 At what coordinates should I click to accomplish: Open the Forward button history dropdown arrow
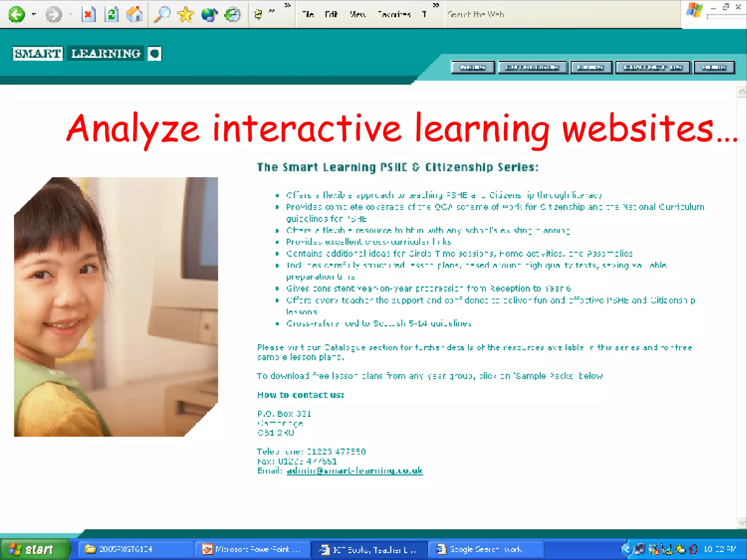click(x=71, y=15)
